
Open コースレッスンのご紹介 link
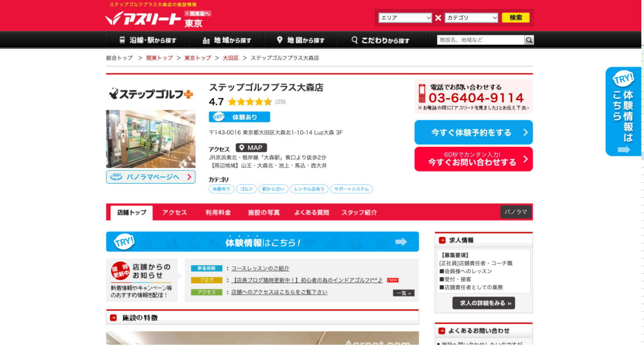pyautogui.click(x=260, y=268)
